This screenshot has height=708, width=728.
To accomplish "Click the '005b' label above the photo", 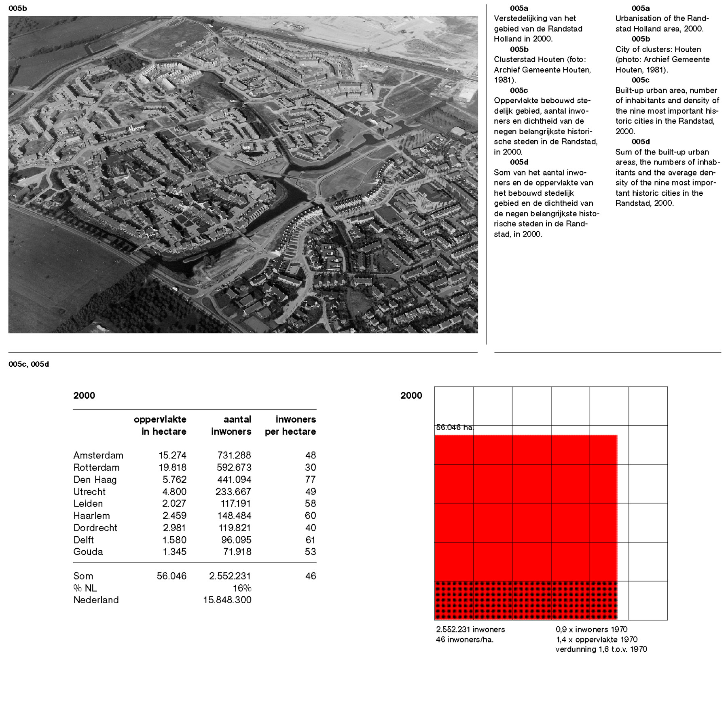I will point(18,8).
